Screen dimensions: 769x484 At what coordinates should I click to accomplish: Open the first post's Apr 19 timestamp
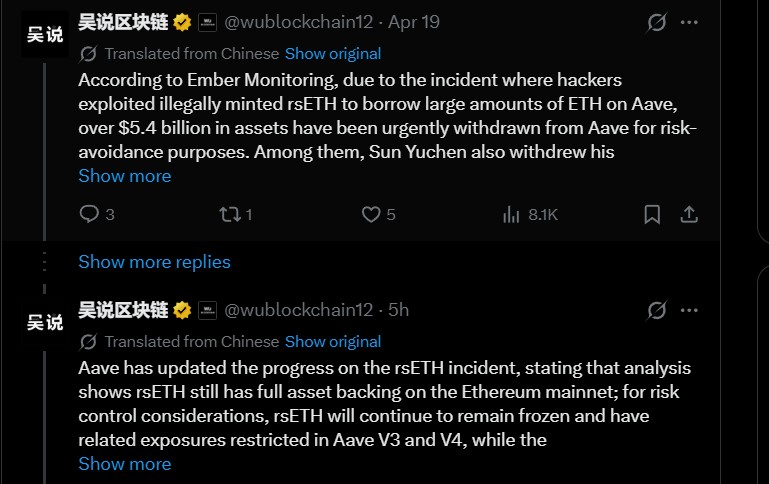(x=414, y=22)
